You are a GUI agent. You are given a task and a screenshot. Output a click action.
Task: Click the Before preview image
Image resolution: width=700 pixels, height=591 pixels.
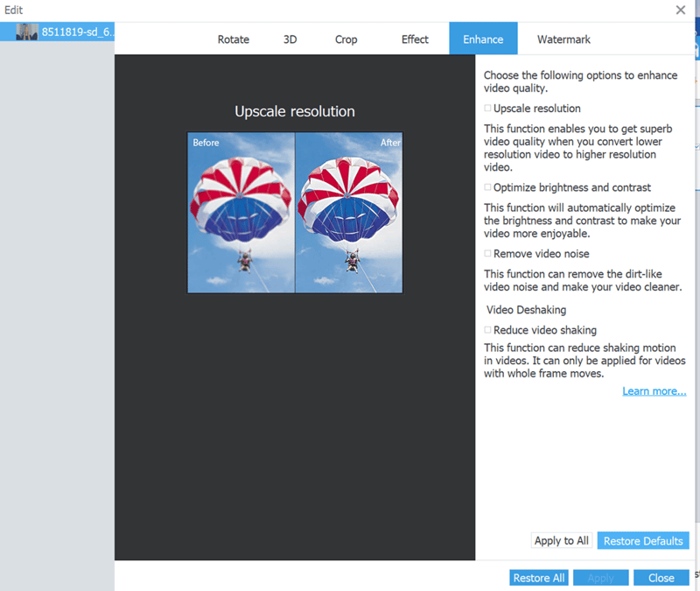click(x=241, y=213)
